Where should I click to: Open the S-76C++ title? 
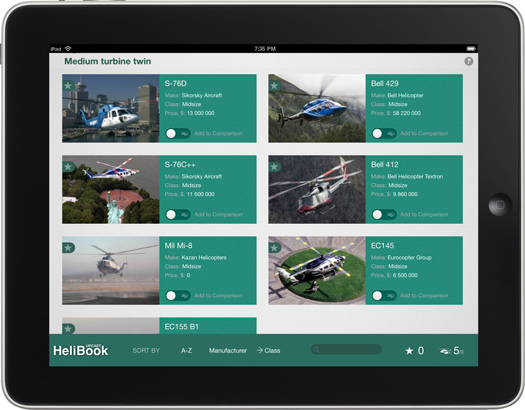pyautogui.click(x=180, y=164)
